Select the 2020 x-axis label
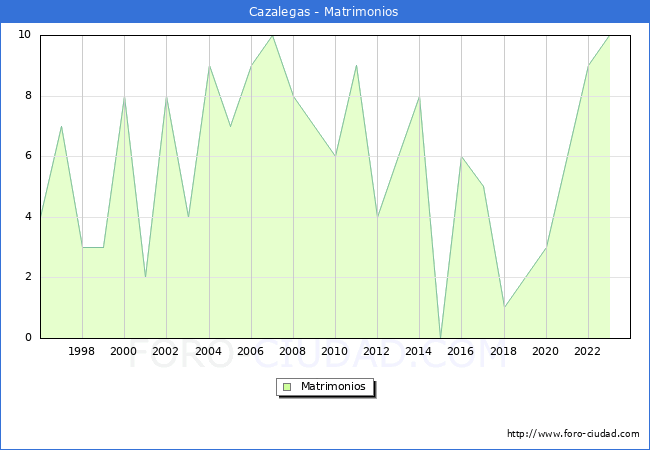Viewport: 650px width, 450px height. 545,352
